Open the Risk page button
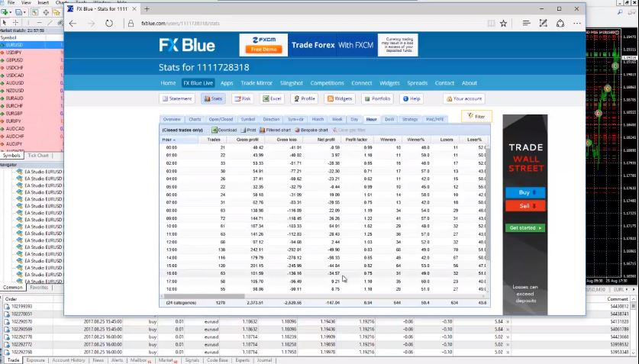The height and width of the screenshot is (364, 639). coord(243,98)
